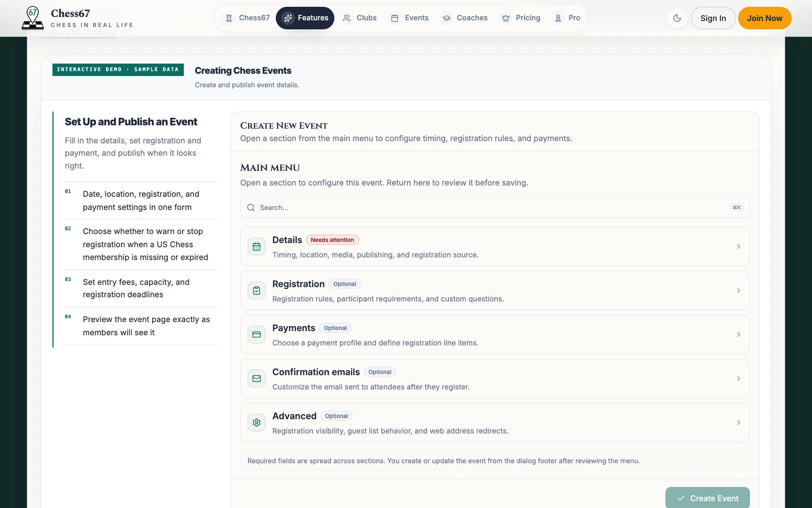Open the Coaches nav tab
This screenshot has width=812, height=508.
click(465, 18)
